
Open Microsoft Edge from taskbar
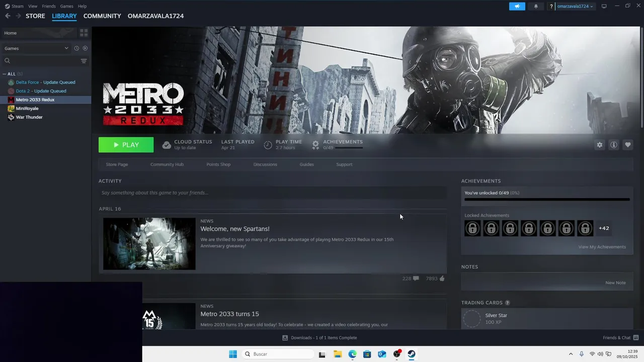(x=352, y=354)
